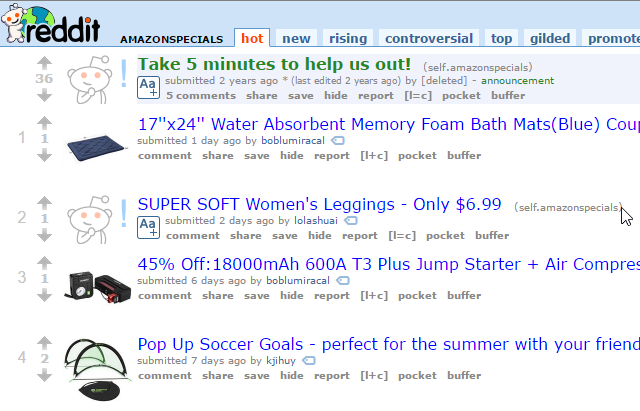The width and height of the screenshot is (640, 411).
Task: Upvote the Take 5 minutes announcement
Action: 44,63
